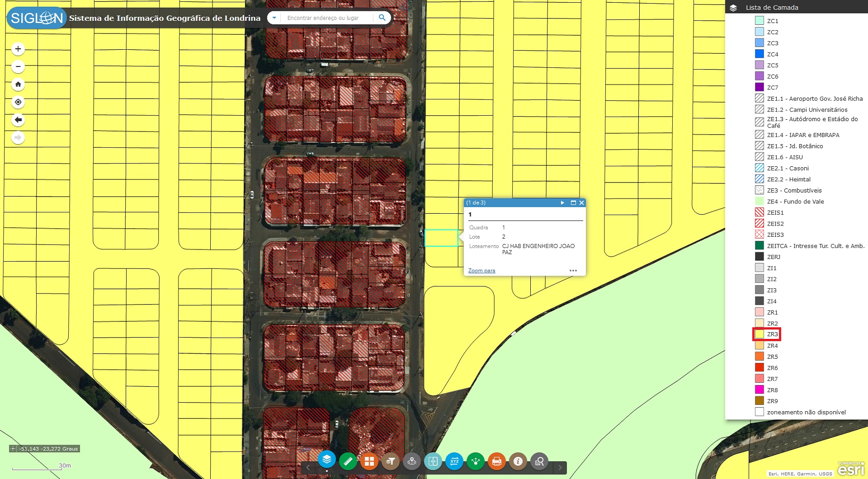Open the Info about widget
This screenshot has height=479, width=868.
518,461
